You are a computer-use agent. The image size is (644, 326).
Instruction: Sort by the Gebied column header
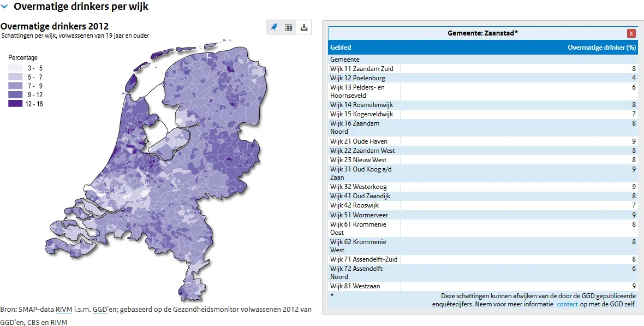pyautogui.click(x=341, y=48)
